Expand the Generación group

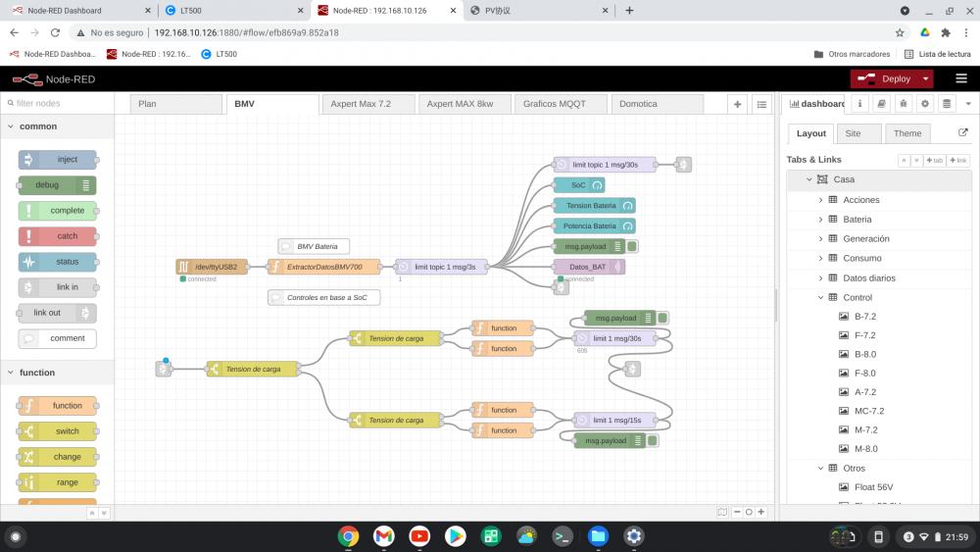pyautogui.click(x=820, y=239)
